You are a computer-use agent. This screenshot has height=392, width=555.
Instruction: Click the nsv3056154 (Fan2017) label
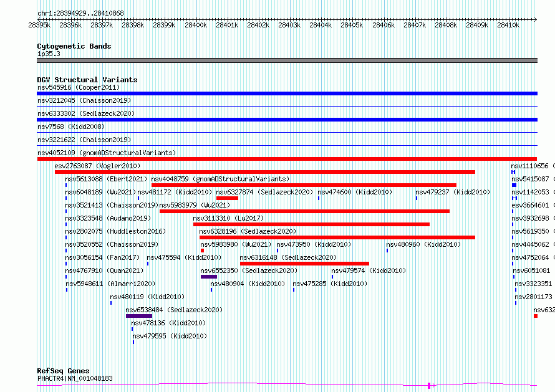click(103, 257)
